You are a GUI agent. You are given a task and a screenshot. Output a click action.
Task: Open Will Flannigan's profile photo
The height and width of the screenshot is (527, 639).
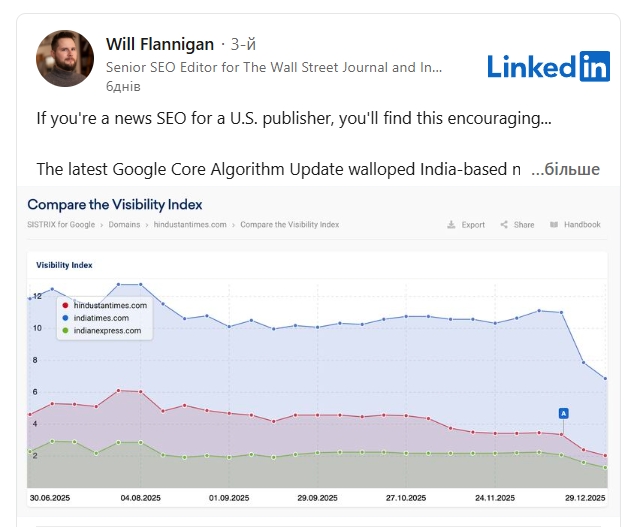point(65,58)
